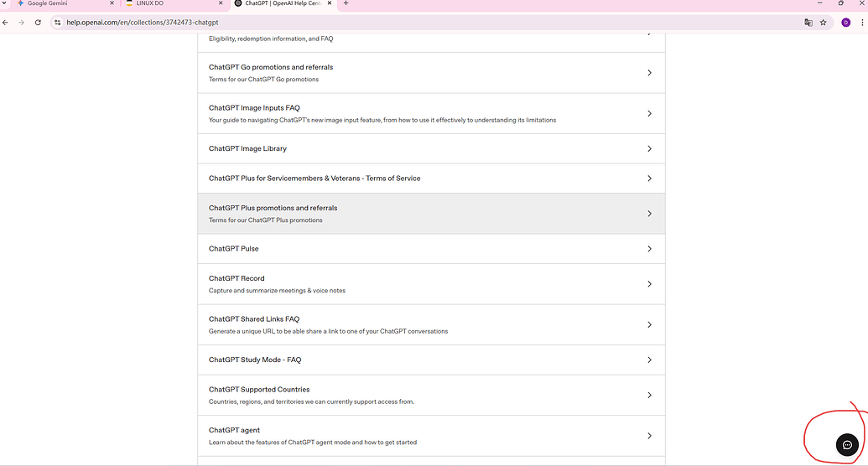Viewport: 868px width, 466px height.
Task: Click chevron on ChatGPT Go promotions row
Action: 649,73
